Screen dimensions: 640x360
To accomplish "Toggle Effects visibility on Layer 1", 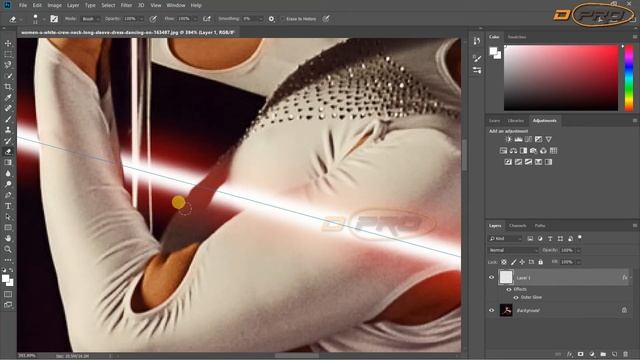I will 509,289.
